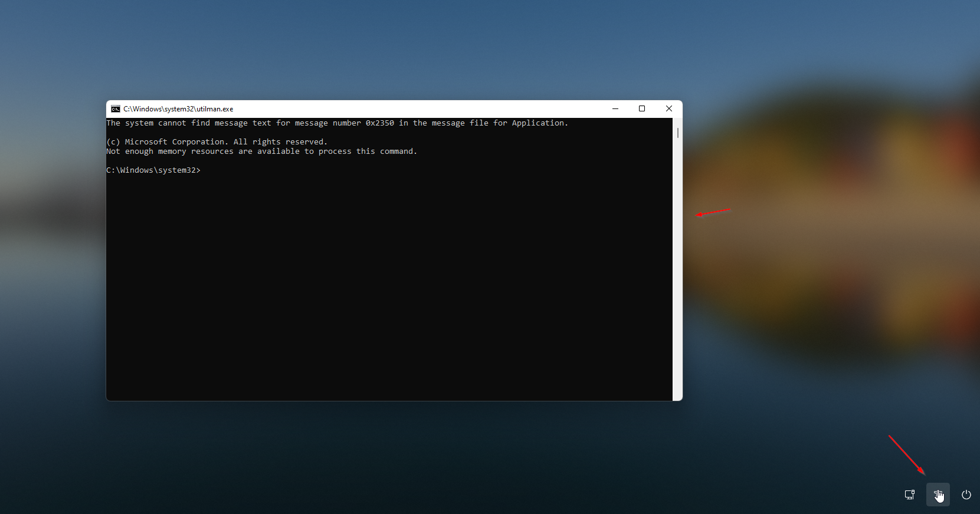
Task: Open the Power options icon
Action: pos(966,495)
